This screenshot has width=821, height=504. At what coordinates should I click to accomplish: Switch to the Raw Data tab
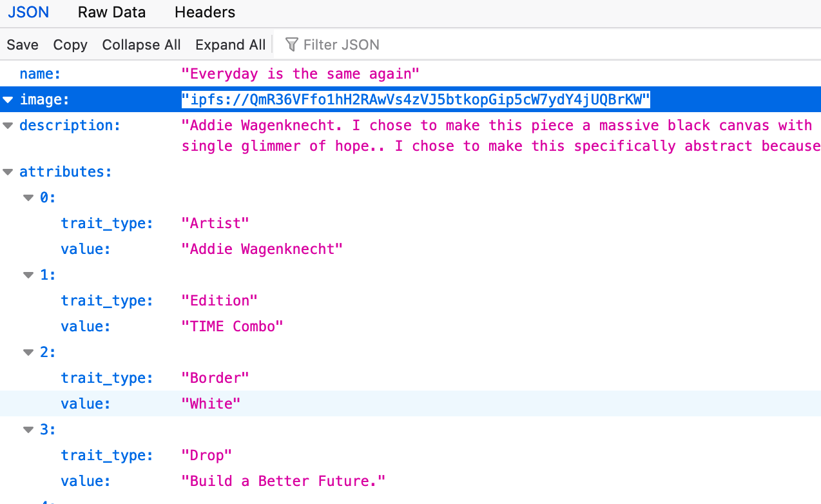111,12
